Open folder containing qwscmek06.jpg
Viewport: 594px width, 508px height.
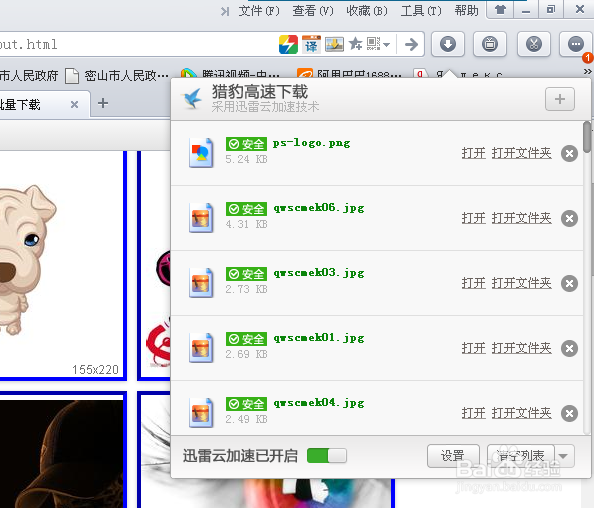point(522,218)
